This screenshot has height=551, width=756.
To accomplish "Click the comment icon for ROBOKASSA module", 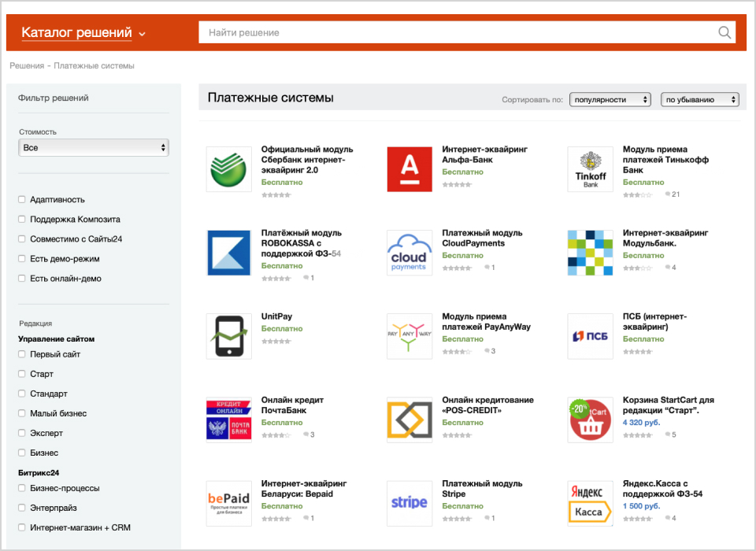I will (306, 278).
